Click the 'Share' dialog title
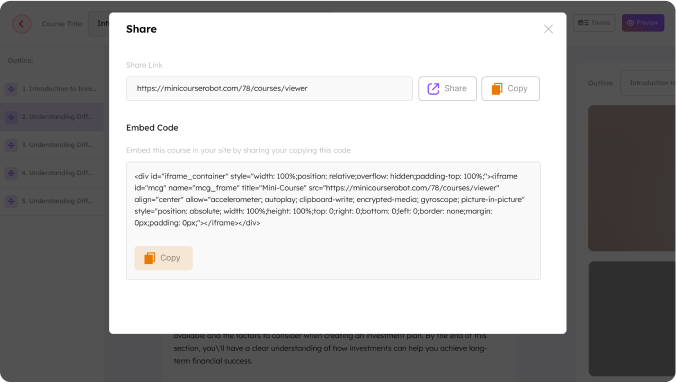This screenshot has height=383, width=676. [x=141, y=29]
